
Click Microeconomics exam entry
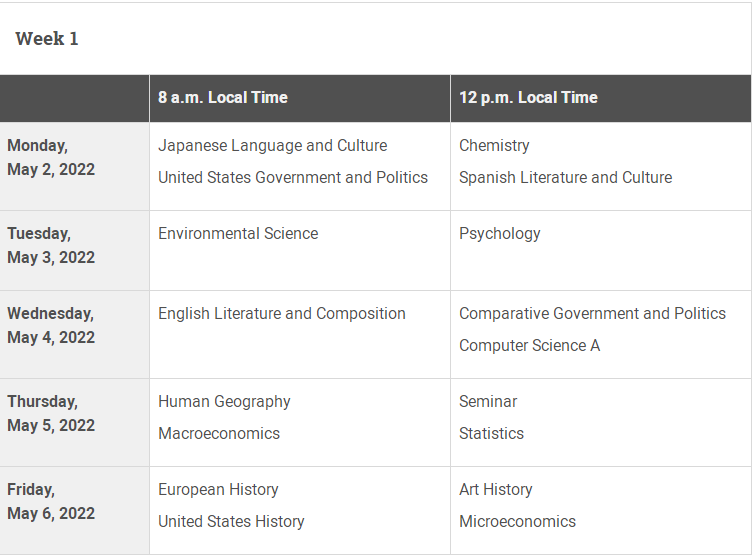coord(517,522)
